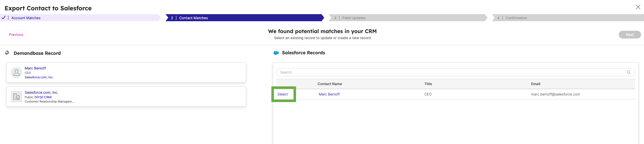Jump to the Field Updates step
The height and width of the screenshot is (144, 644).
click(x=354, y=18)
